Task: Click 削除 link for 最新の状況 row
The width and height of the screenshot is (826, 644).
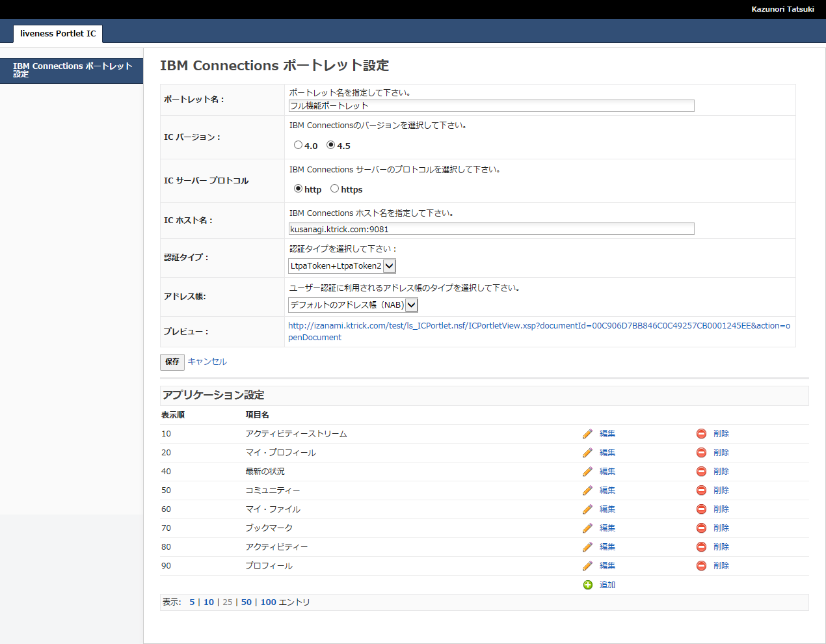Action: point(721,472)
